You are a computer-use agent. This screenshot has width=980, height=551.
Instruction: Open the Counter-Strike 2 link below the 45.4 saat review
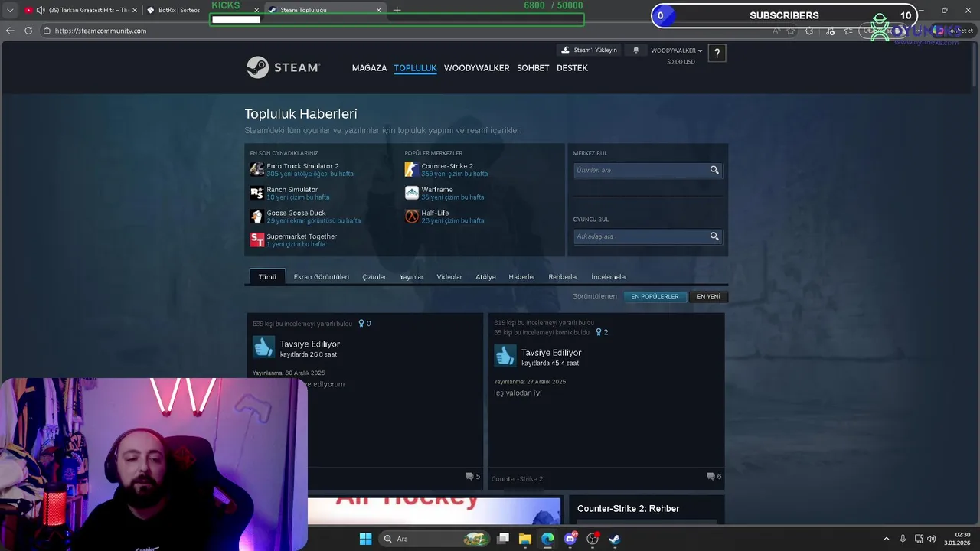(517, 479)
